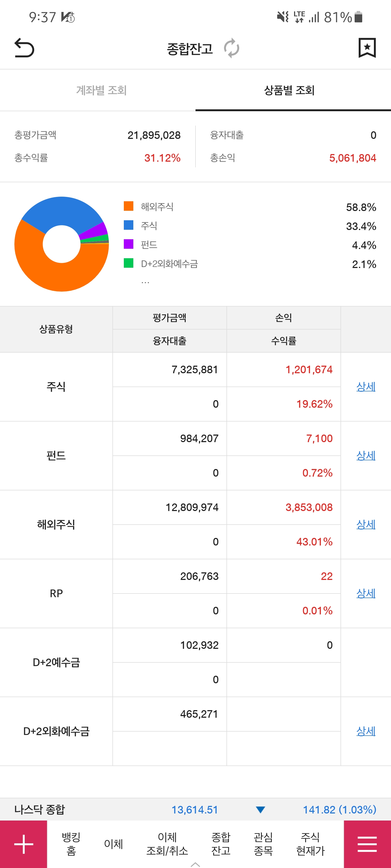
Task: Open 주식 현재가 from bottom navigation
Action: pyautogui.click(x=310, y=844)
